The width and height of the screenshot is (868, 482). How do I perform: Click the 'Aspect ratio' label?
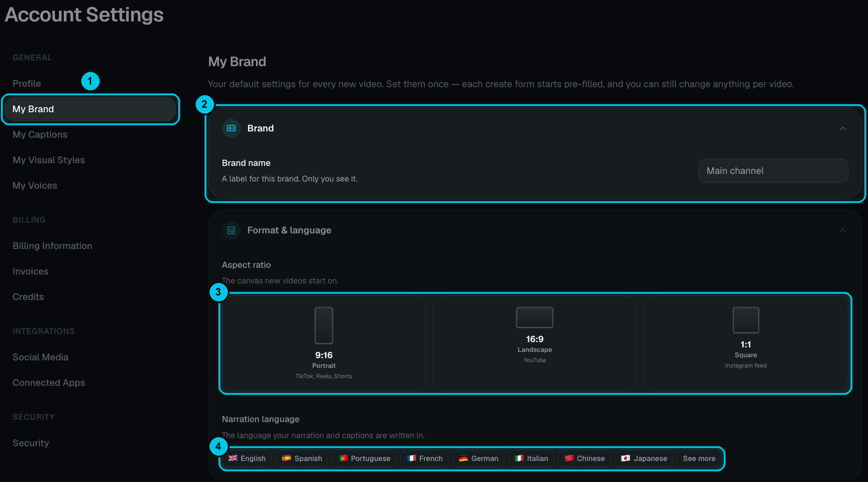tap(246, 265)
